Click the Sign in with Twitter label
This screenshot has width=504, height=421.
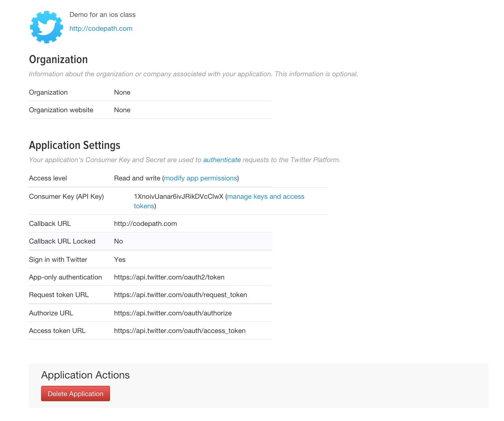point(58,260)
